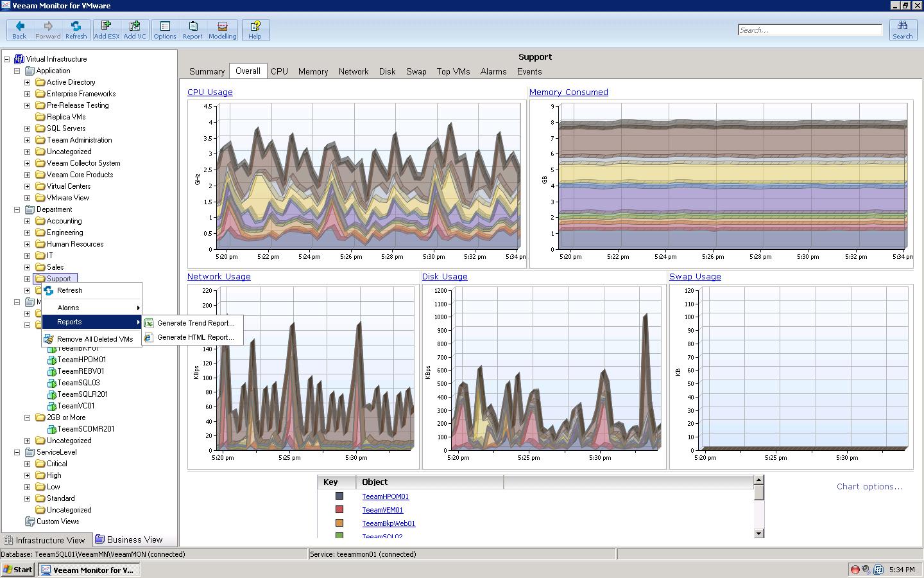
Task: Click the taskbar clock showing 5:34 PM
Action: [902, 570]
